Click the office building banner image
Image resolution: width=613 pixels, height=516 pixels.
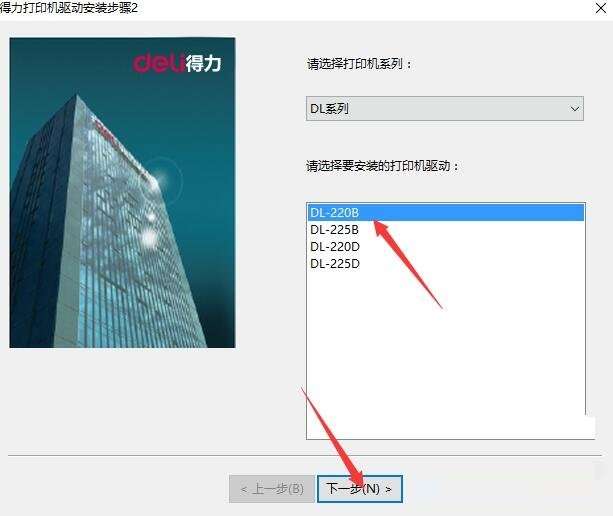tap(122, 192)
